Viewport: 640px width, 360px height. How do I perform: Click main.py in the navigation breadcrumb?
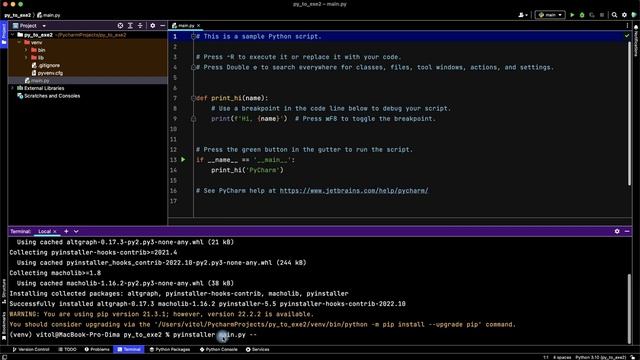[x=49, y=15]
